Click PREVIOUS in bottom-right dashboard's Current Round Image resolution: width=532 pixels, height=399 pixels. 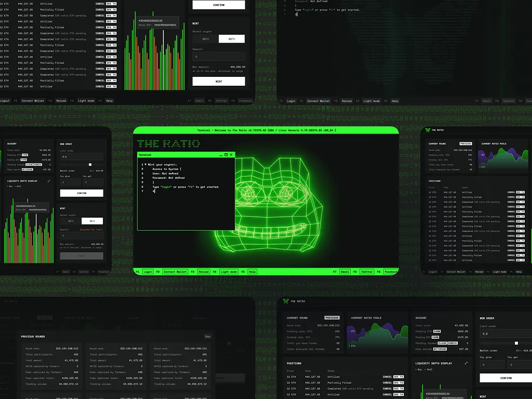pyautogui.click(x=332, y=318)
